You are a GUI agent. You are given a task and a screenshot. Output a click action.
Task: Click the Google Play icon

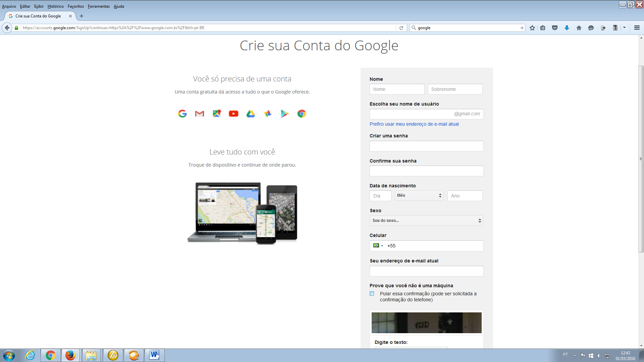click(285, 114)
